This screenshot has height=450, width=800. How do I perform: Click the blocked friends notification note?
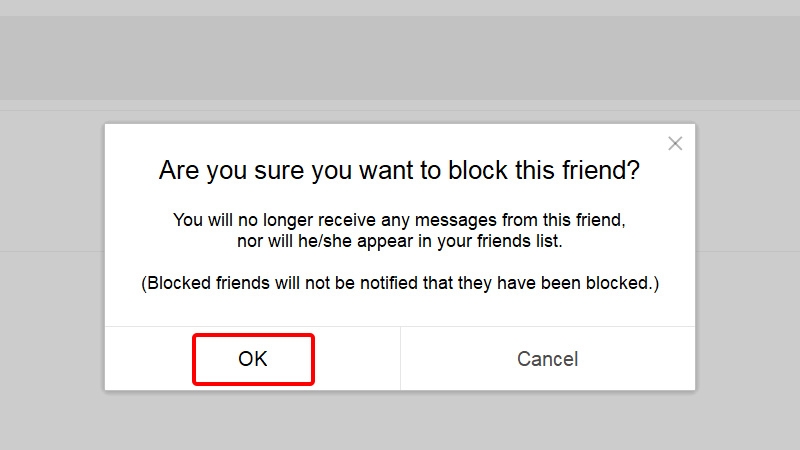pos(399,283)
